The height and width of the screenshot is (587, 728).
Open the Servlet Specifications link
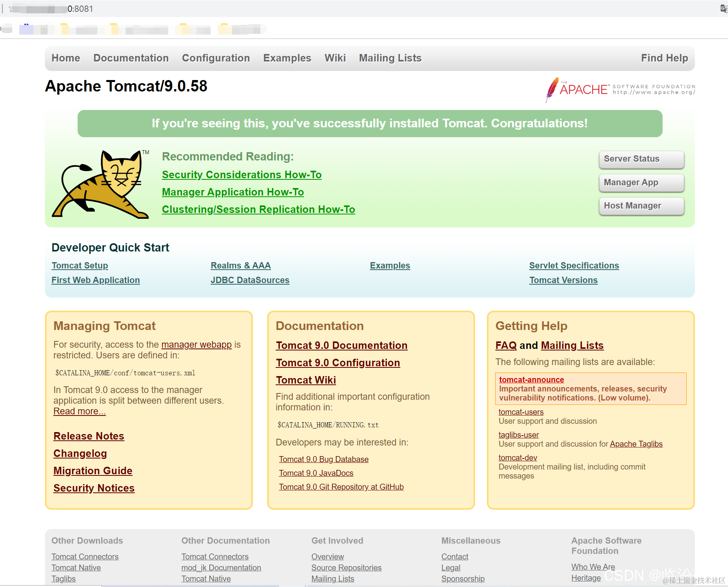point(574,265)
